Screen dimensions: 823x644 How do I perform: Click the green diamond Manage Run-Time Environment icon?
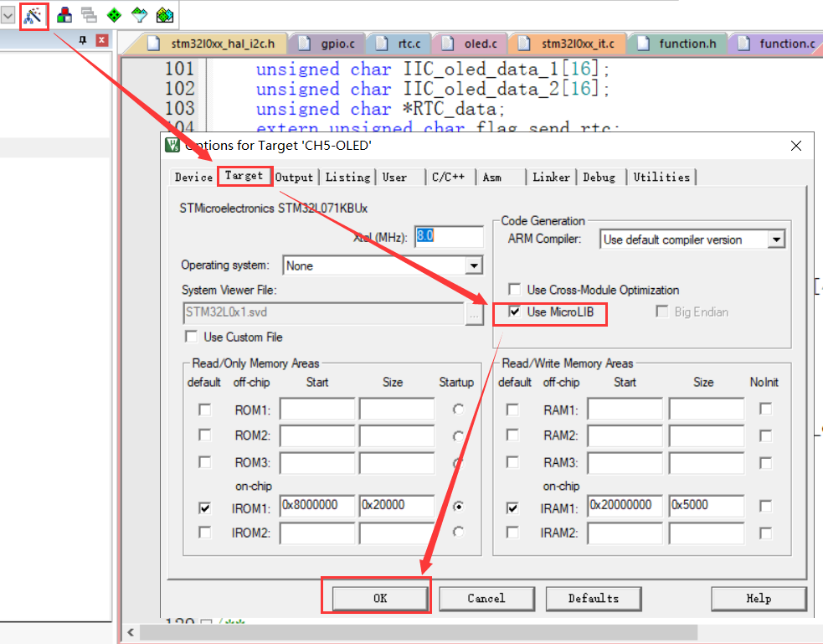tap(114, 15)
